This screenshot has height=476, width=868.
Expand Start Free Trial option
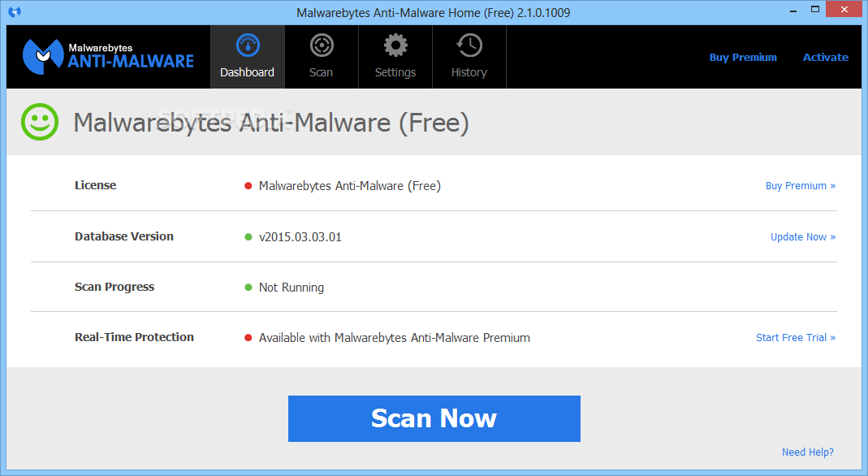(795, 337)
